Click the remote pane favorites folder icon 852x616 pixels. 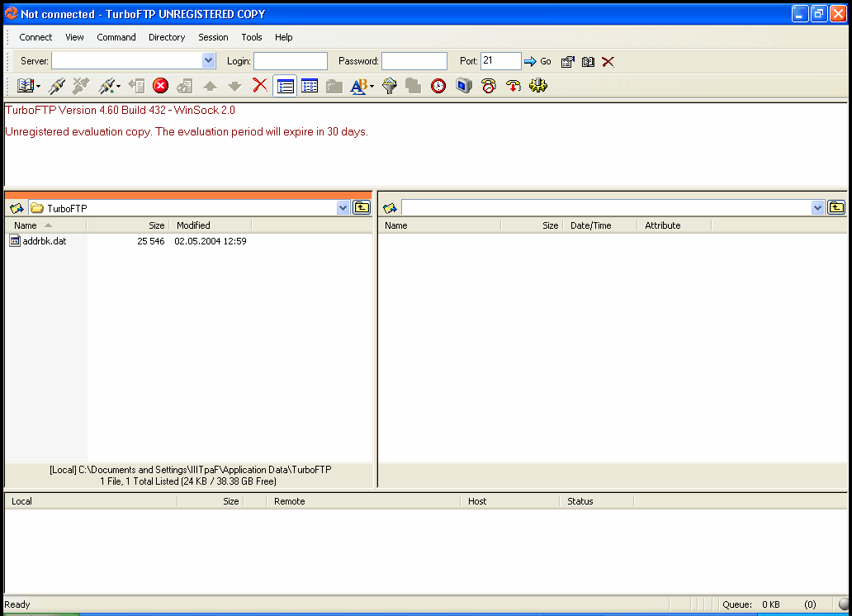pyautogui.click(x=390, y=208)
